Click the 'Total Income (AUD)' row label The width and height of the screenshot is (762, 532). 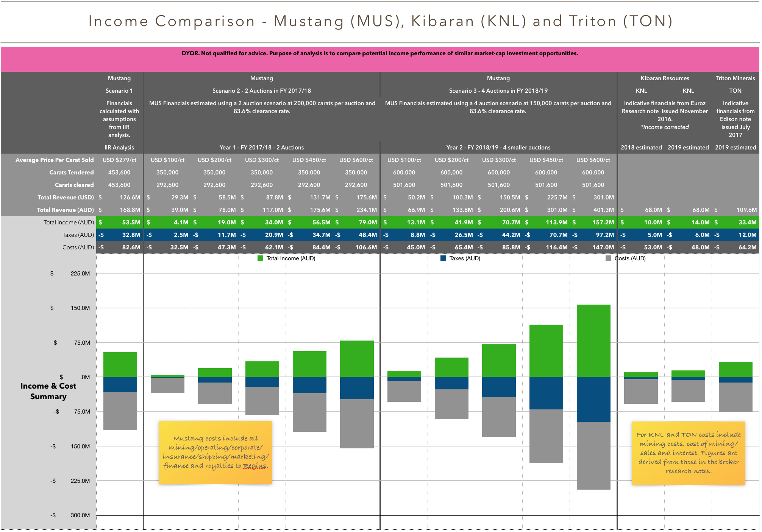69,222
